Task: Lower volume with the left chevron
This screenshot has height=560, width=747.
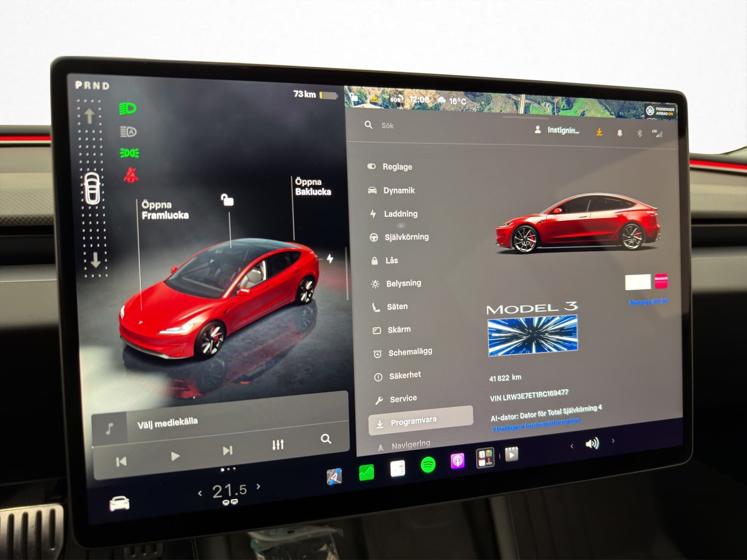Action: (x=572, y=446)
